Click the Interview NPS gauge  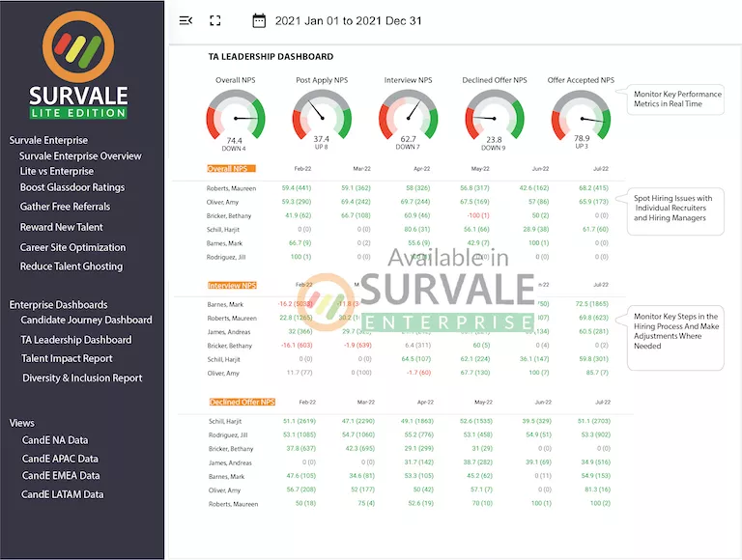tap(408, 118)
